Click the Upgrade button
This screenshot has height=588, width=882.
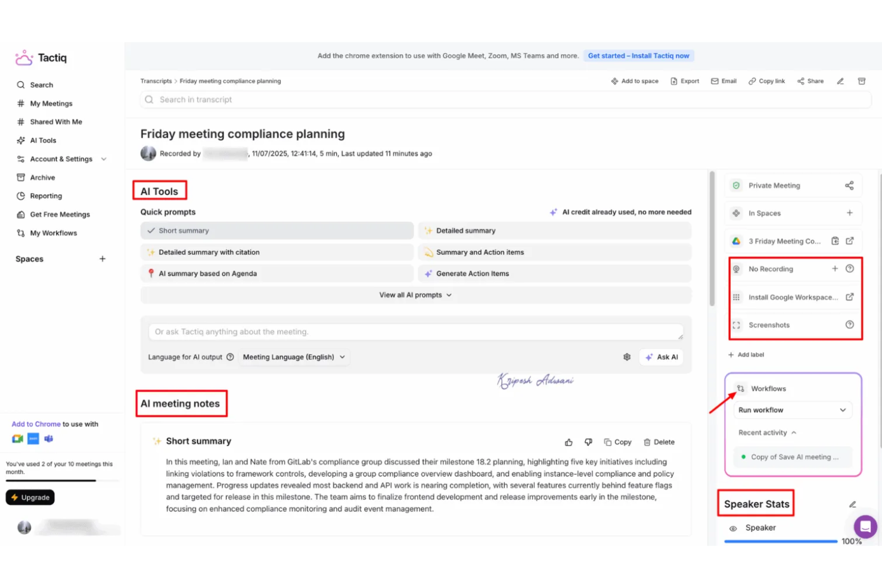coord(30,497)
